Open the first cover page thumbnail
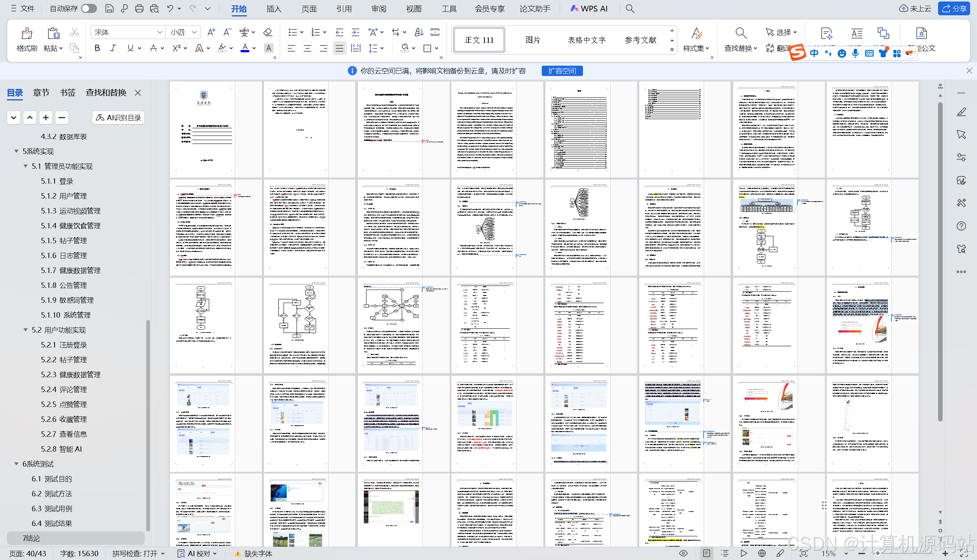 point(203,129)
